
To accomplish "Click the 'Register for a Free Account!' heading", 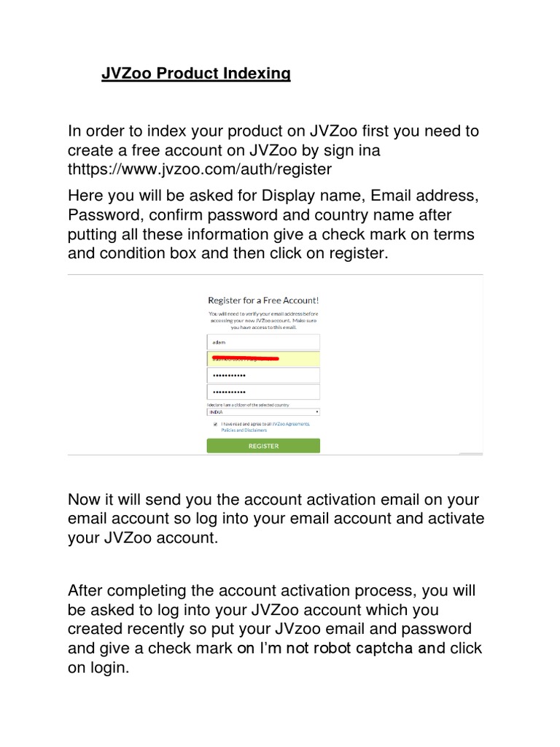I will point(263,300).
